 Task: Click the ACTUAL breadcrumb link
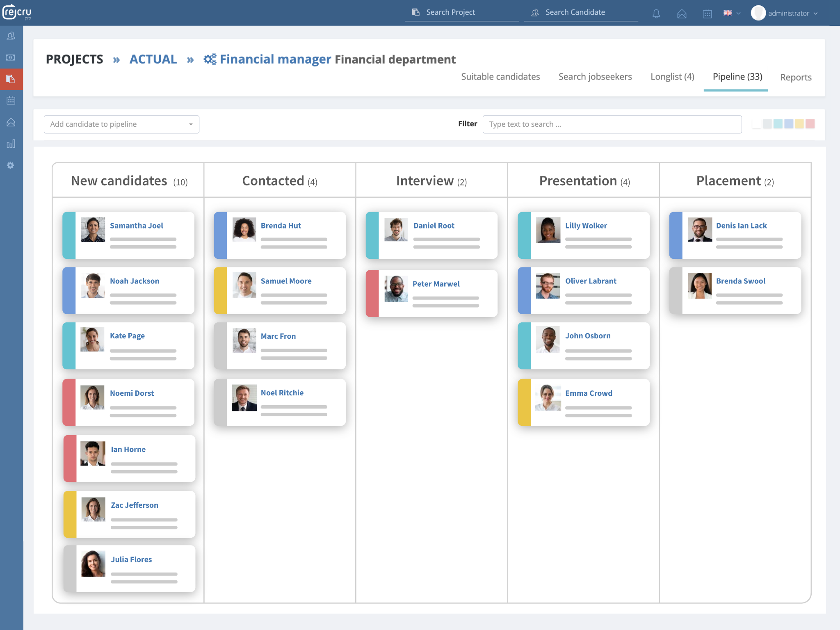(153, 59)
